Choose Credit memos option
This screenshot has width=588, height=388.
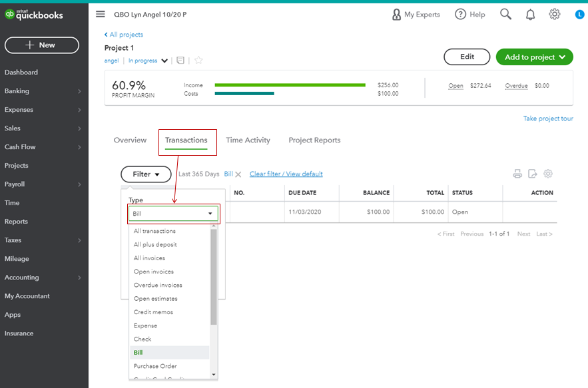point(170,312)
